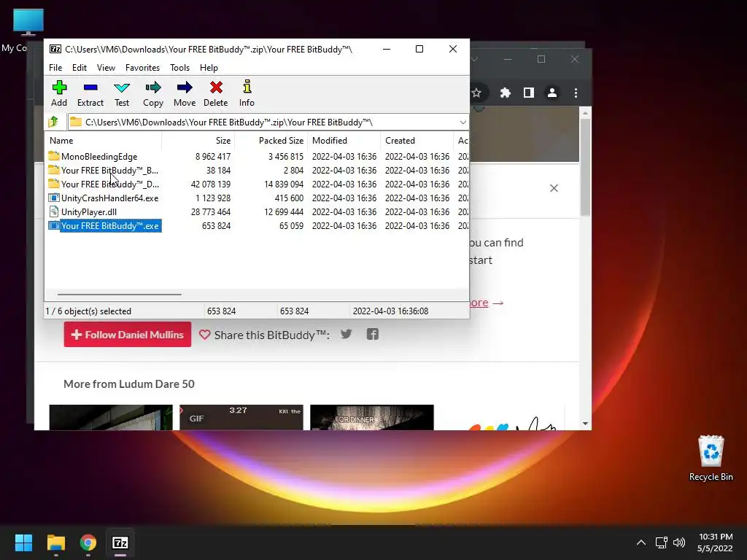The height and width of the screenshot is (560, 747).
Task: Open the File menu
Action: 55,68
